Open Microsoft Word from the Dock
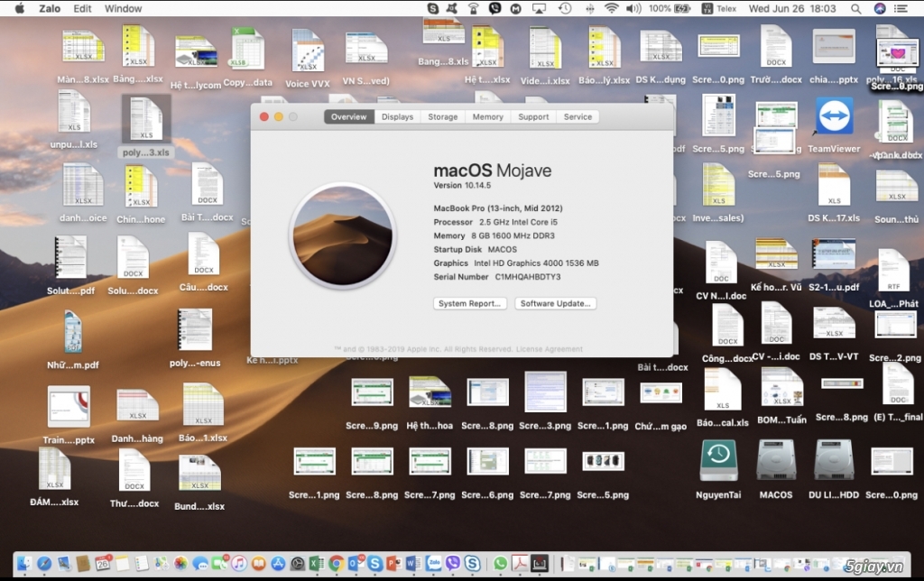The width and height of the screenshot is (924, 581). click(413, 563)
